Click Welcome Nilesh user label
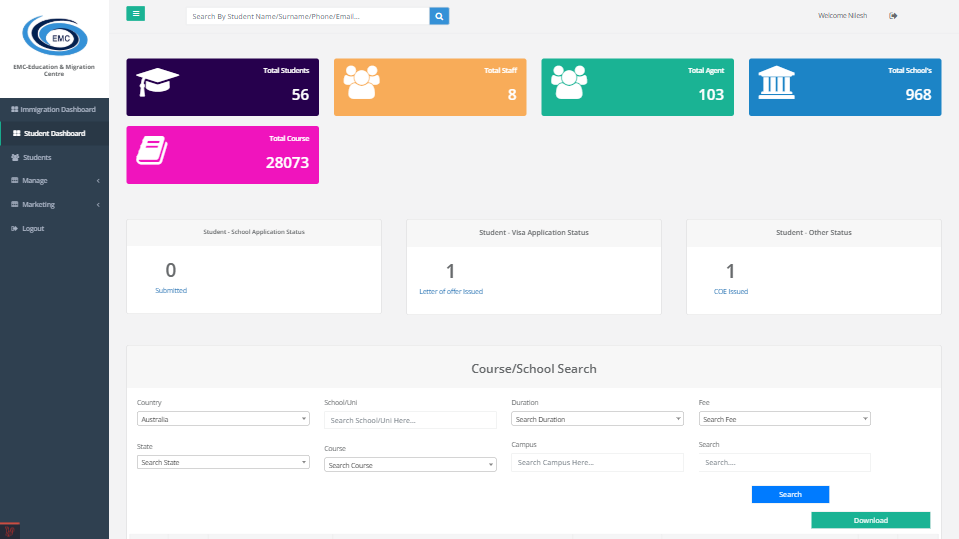959x539 pixels. pos(842,16)
